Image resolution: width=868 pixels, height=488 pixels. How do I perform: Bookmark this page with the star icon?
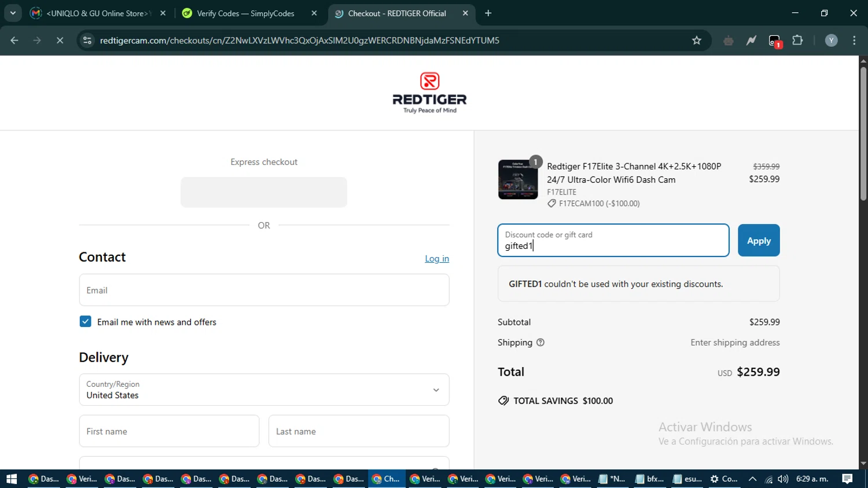(697, 41)
